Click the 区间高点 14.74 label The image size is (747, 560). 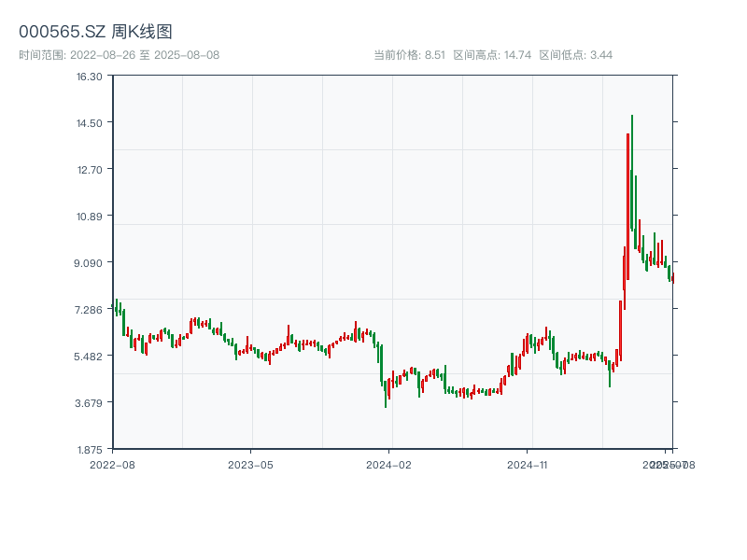[492, 55]
